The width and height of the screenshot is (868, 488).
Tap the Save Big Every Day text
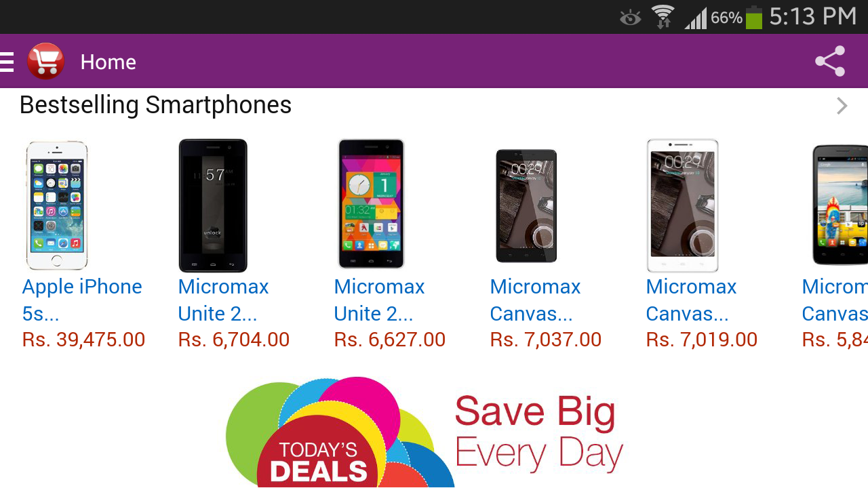tap(538, 432)
